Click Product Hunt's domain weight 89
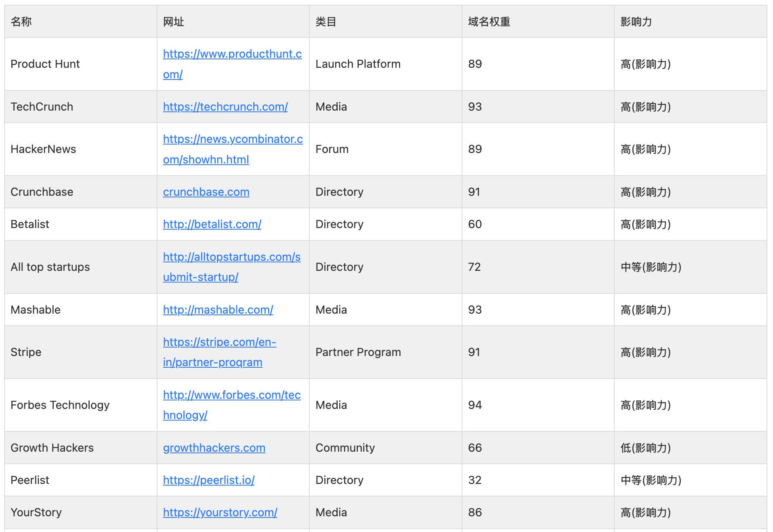Viewport: 773px width, 532px height. pos(538,64)
